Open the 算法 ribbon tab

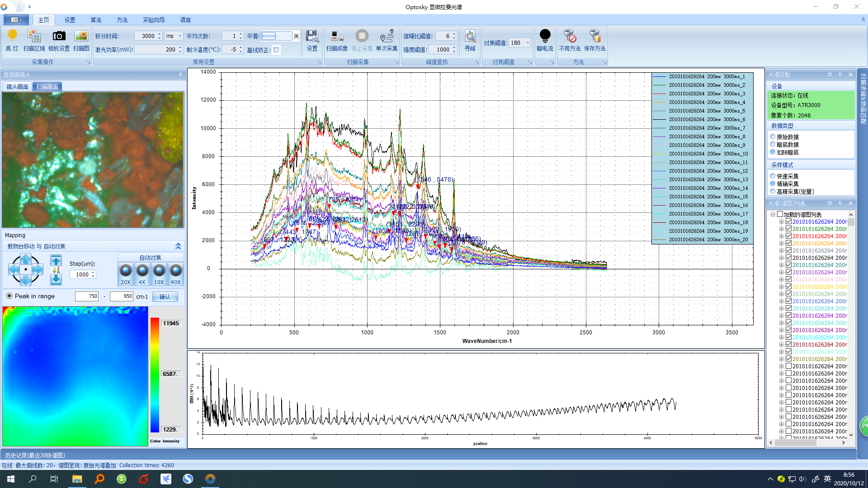[x=96, y=20]
